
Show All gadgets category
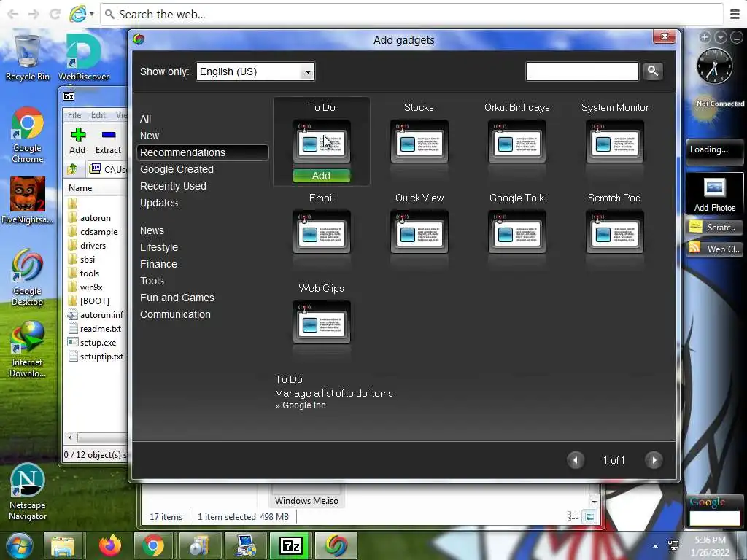pyautogui.click(x=145, y=119)
